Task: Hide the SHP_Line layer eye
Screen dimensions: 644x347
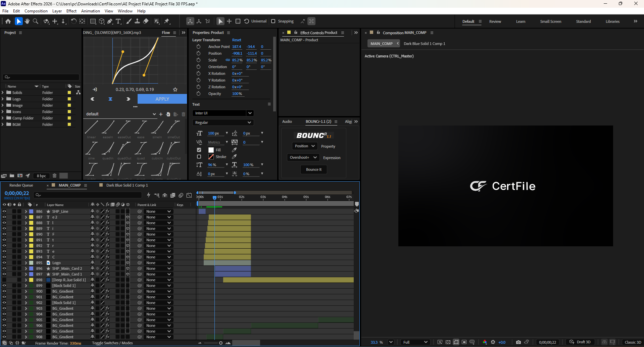Action: tap(4, 211)
